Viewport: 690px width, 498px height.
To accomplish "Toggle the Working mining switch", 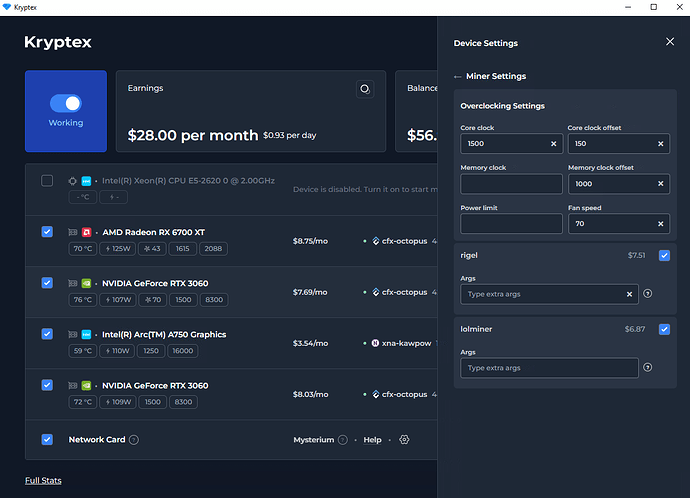I will [x=66, y=103].
